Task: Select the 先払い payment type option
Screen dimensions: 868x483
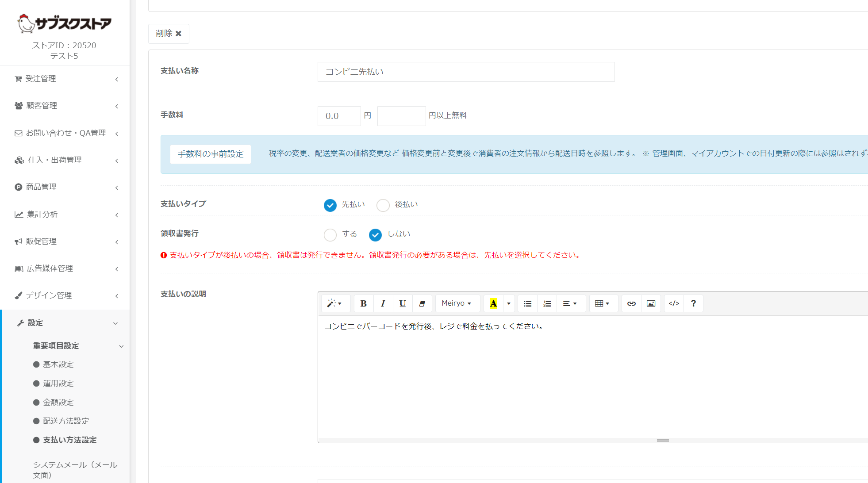Action: 330,205
